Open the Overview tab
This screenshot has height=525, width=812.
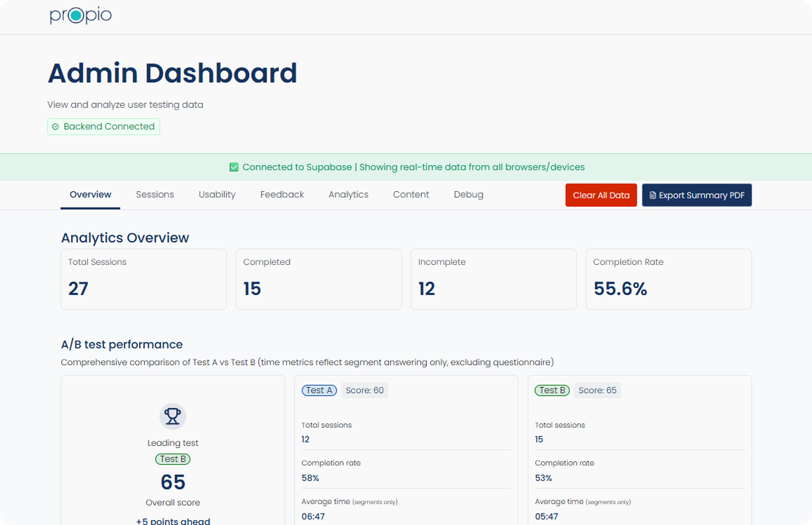[90, 194]
